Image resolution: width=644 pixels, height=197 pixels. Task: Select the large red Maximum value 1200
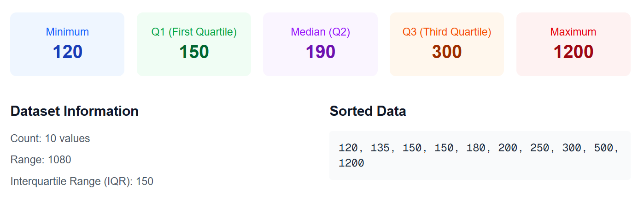point(573,52)
